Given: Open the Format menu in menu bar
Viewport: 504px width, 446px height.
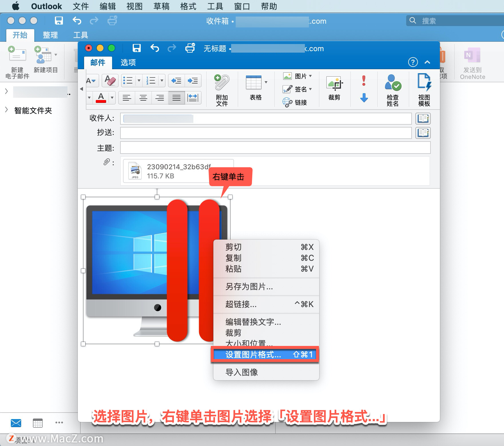Looking at the screenshot, I should tap(188, 6).
